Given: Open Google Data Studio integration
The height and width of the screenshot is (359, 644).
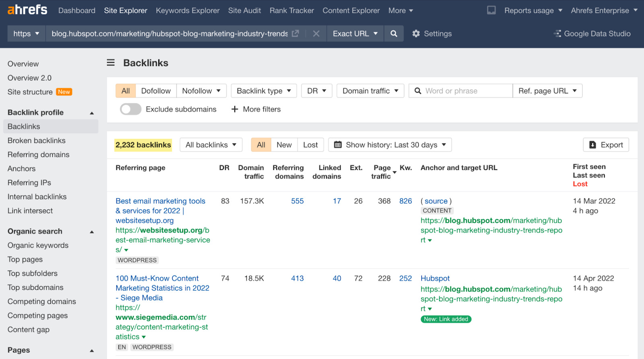Looking at the screenshot, I should (592, 34).
